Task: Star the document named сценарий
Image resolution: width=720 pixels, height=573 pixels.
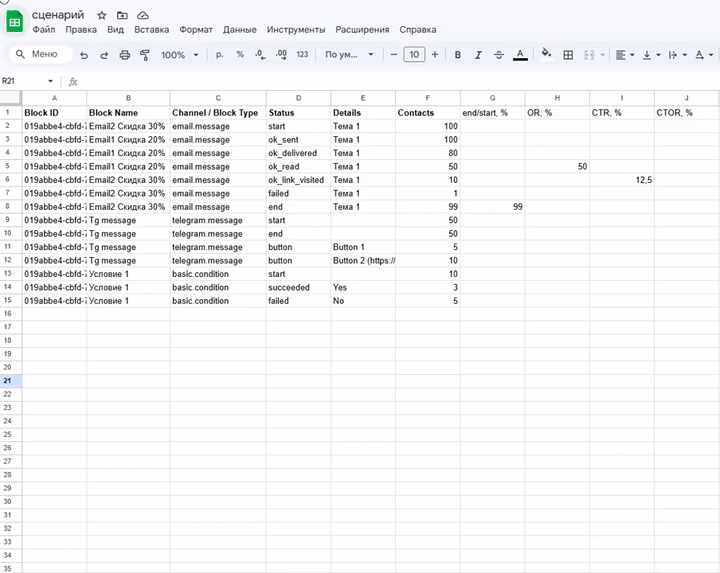Action: (x=102, y=16)
